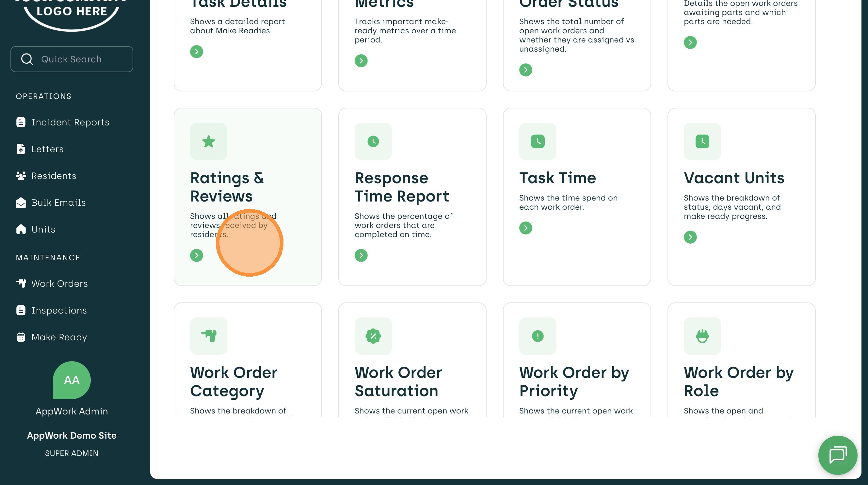Open Response Time Report via green arrow
The image size is (868, 485).
[x=361, y=255]
